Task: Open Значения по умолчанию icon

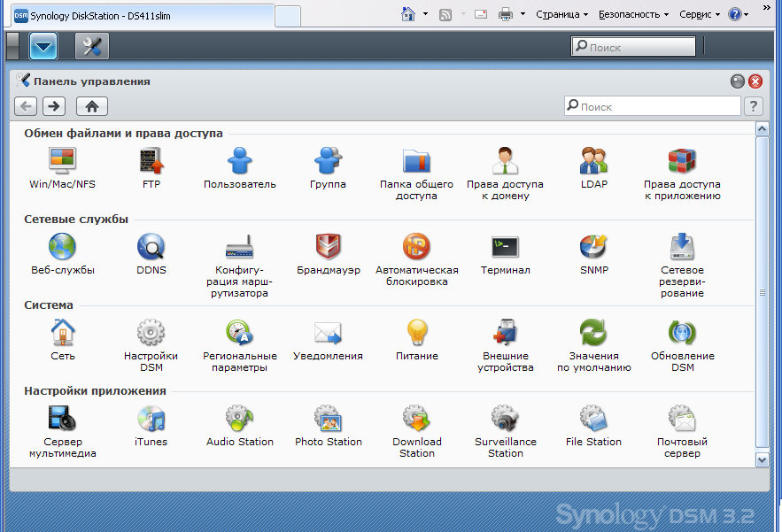Action: coord(593,332)
